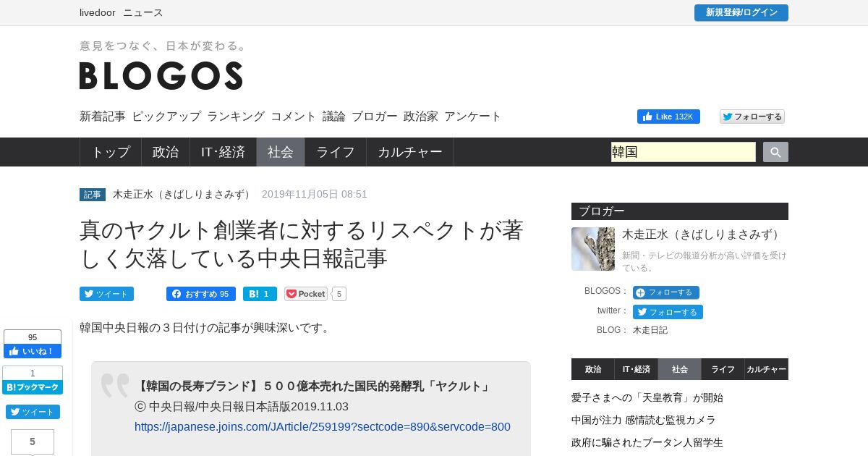
Task: Follow blogger on BLOGOS button
Action: click(x=666, y=292)
